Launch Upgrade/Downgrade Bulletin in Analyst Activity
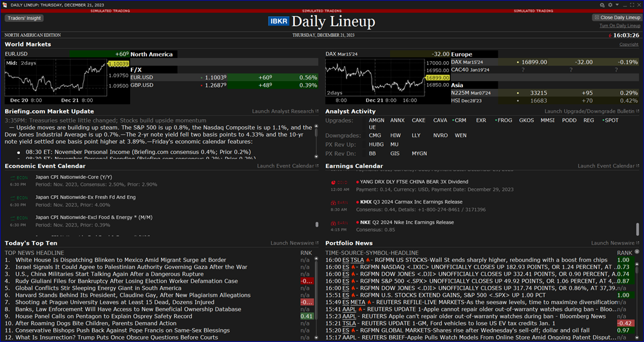The width and height of the screenshot is (644, 342). [x=592, y=111]
